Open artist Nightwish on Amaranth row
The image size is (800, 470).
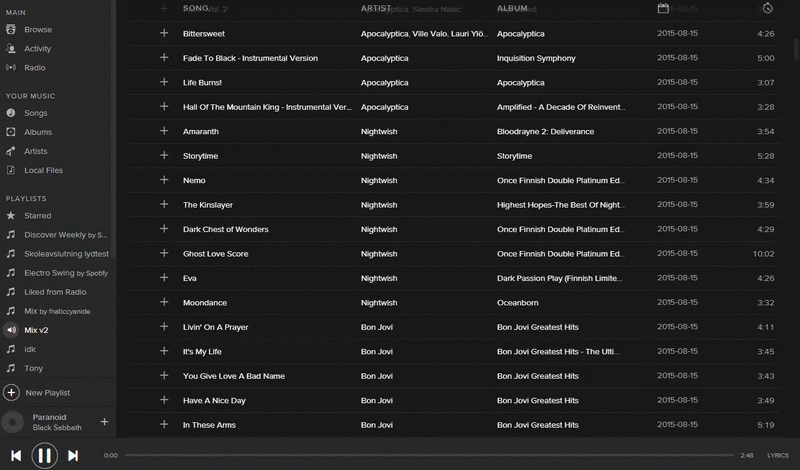379,131
